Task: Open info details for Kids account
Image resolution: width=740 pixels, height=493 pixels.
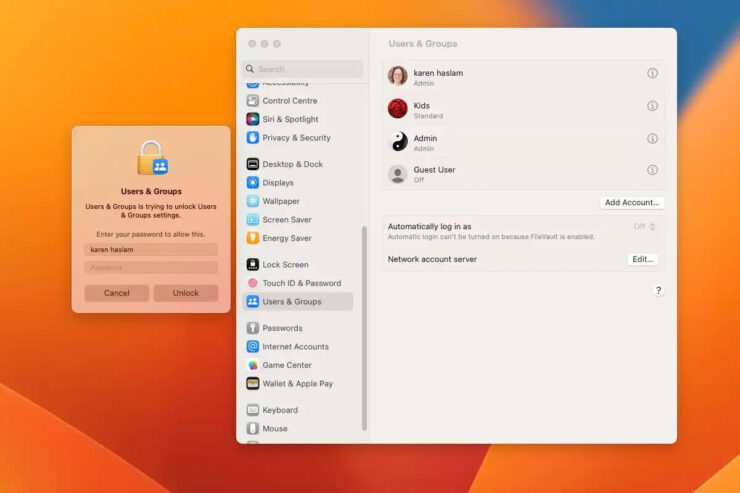Action: tap(652, 106)
